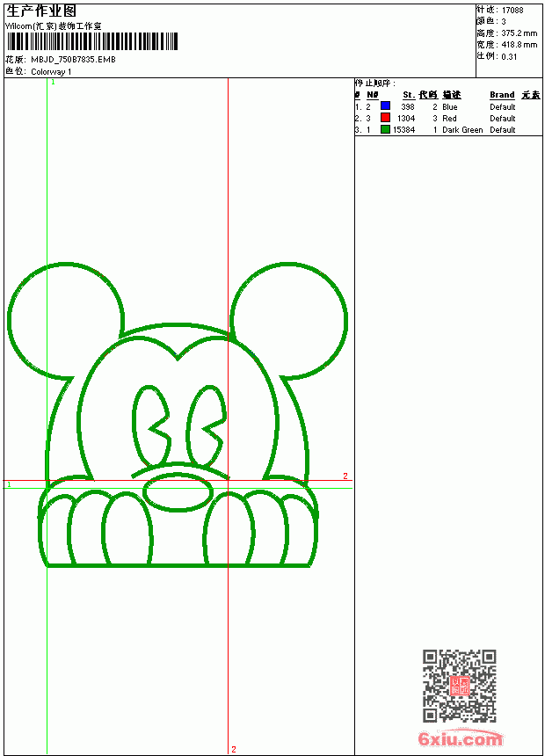
Task: Open the 6xiu.com watermark link
Action: 460,738
